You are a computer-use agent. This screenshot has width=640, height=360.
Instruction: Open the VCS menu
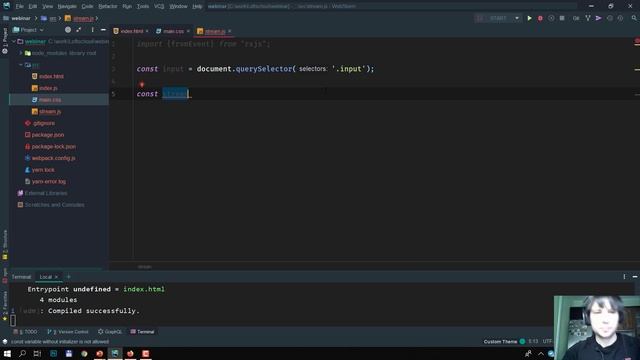[159, 6]
